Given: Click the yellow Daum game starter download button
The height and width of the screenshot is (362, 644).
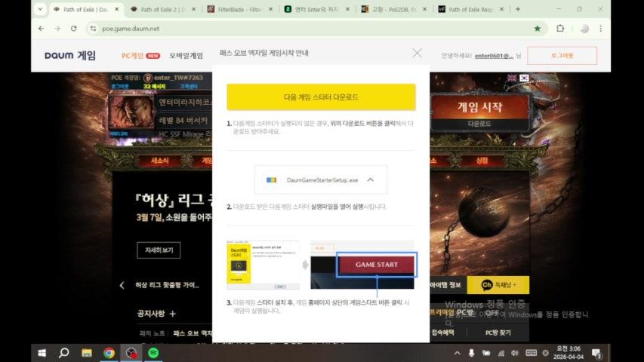Looking at the screenshot, I should pos(321,97).
